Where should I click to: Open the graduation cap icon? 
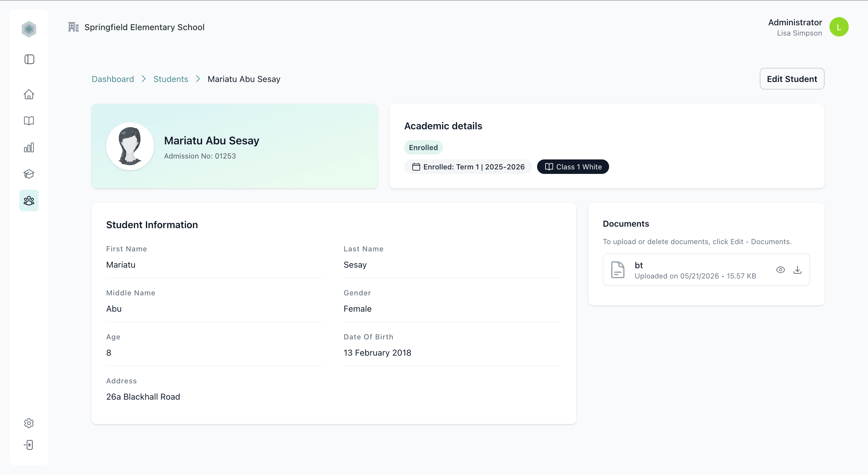(29, 174)
